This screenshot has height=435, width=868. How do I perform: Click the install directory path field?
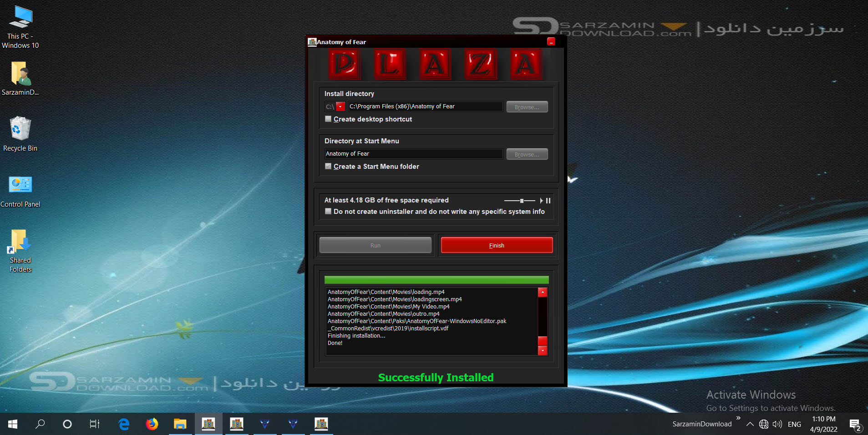click(425, 106)
